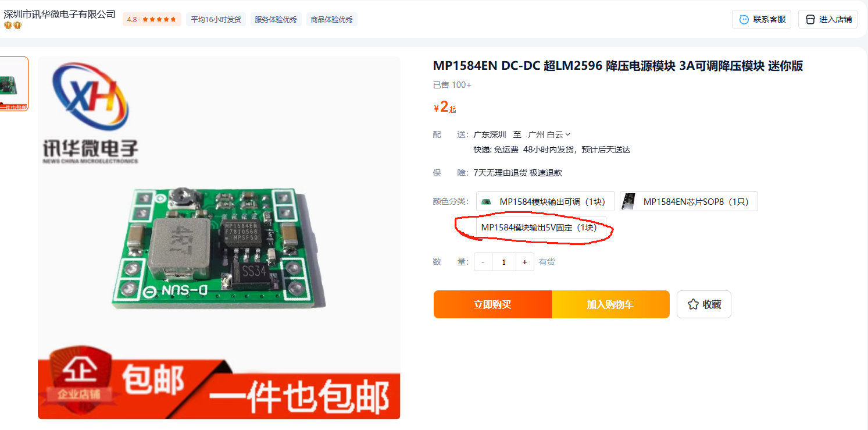Select MP1584模块输出可调 (1块) option

(545, 201)
